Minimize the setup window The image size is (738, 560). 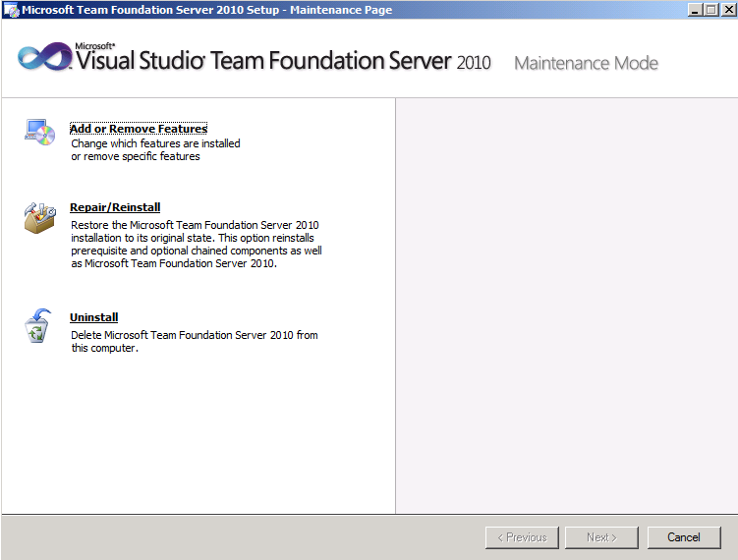pyautogui.click(x=695, y=10)
